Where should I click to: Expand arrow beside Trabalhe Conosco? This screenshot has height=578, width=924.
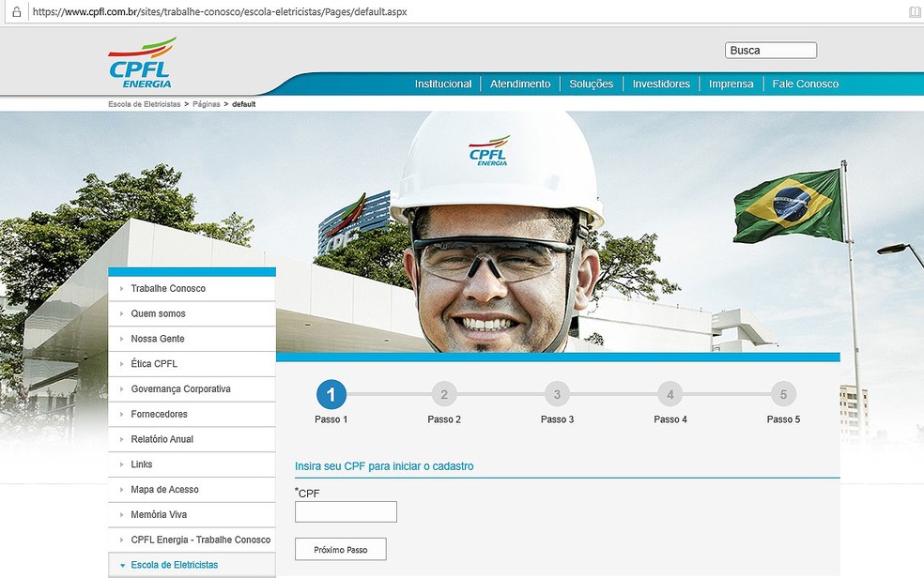click(122, 288)
